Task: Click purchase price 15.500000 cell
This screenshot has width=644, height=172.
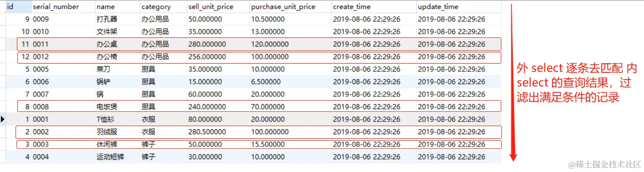Action: coord(290,144)
